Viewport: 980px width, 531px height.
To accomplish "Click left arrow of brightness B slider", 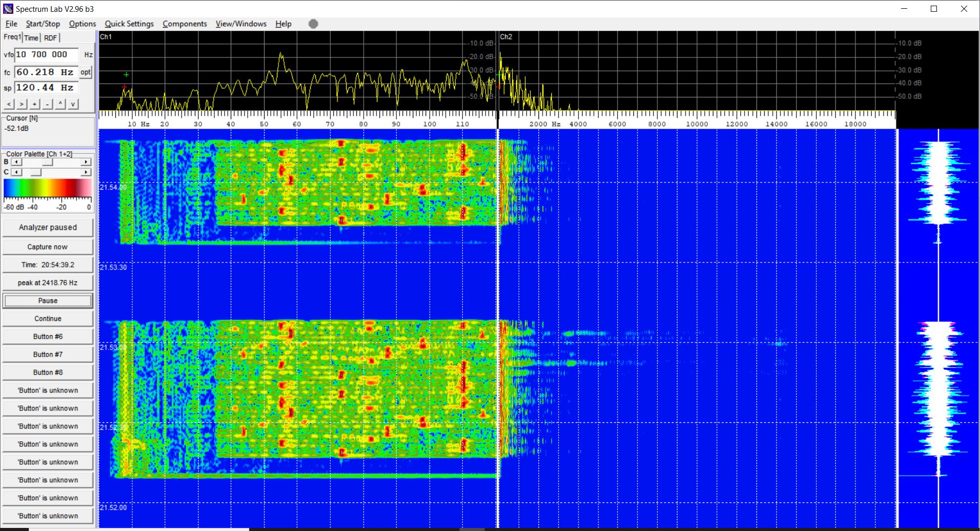I will click(x=16, y=162).
